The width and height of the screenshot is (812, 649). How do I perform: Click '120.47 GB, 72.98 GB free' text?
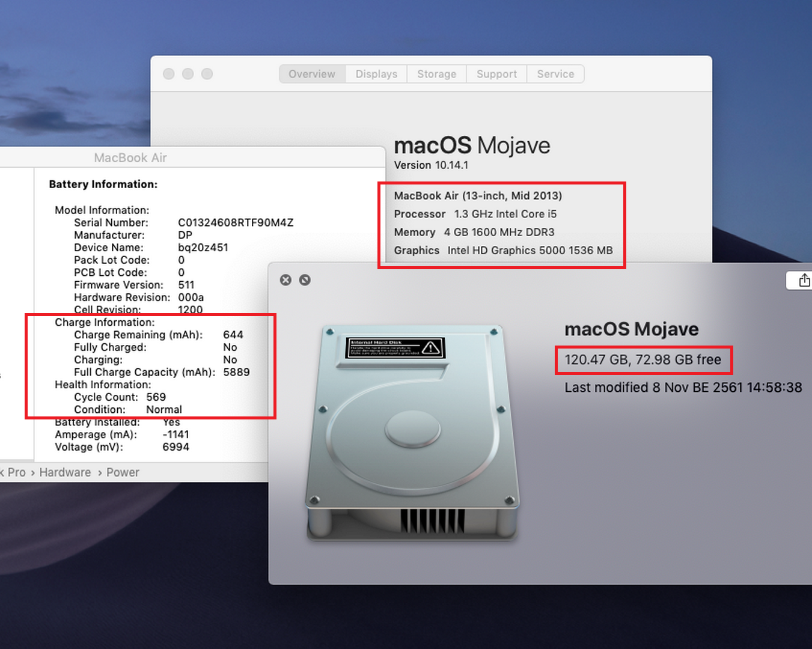coord(643,360)
